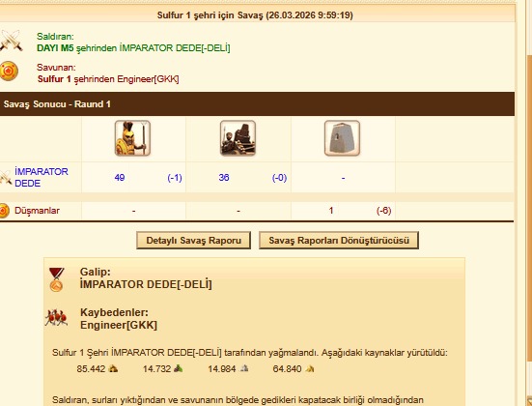Click swords icon beside İMPARATOR DEDE row

[6, 177]
